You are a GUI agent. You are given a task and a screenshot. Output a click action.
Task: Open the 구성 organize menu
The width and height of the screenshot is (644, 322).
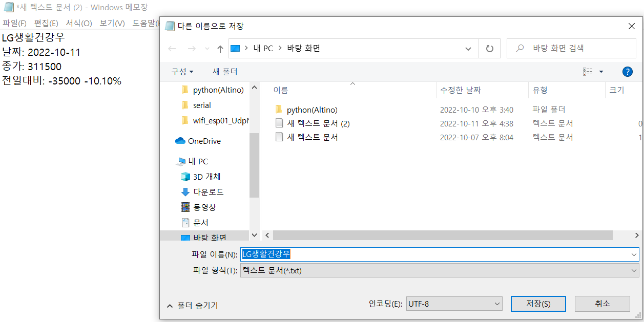coord(182,72)
